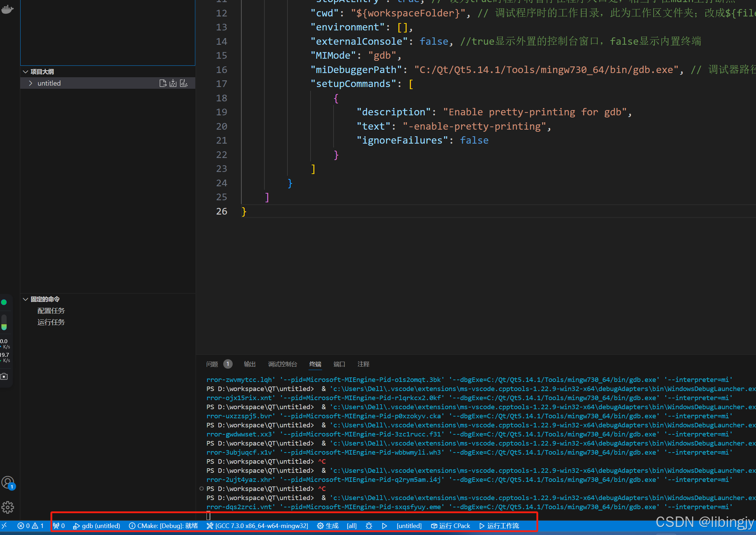
Task: Click the CMake configure icon for untitled
Action: click(163, 83)
